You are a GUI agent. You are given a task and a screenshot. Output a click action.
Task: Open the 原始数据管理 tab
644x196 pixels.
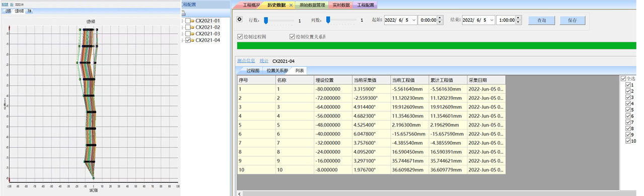pyautogui.click(x=312, y=5)
